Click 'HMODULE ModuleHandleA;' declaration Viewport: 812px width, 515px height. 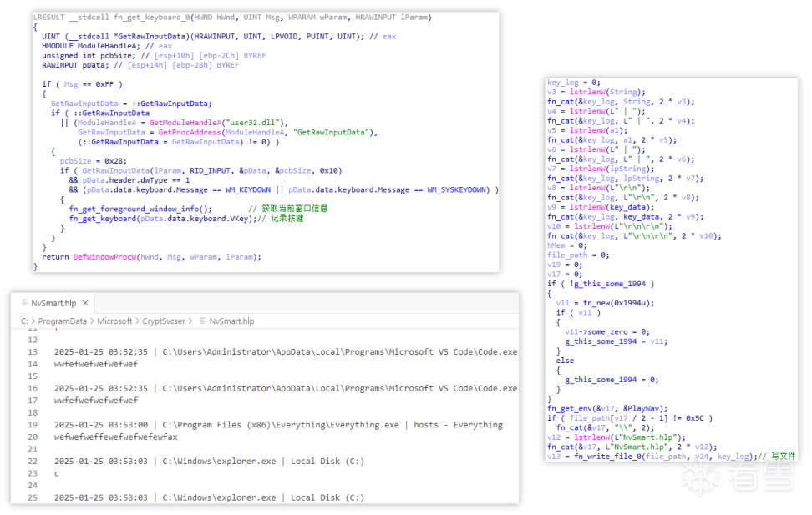pos(91,46)
